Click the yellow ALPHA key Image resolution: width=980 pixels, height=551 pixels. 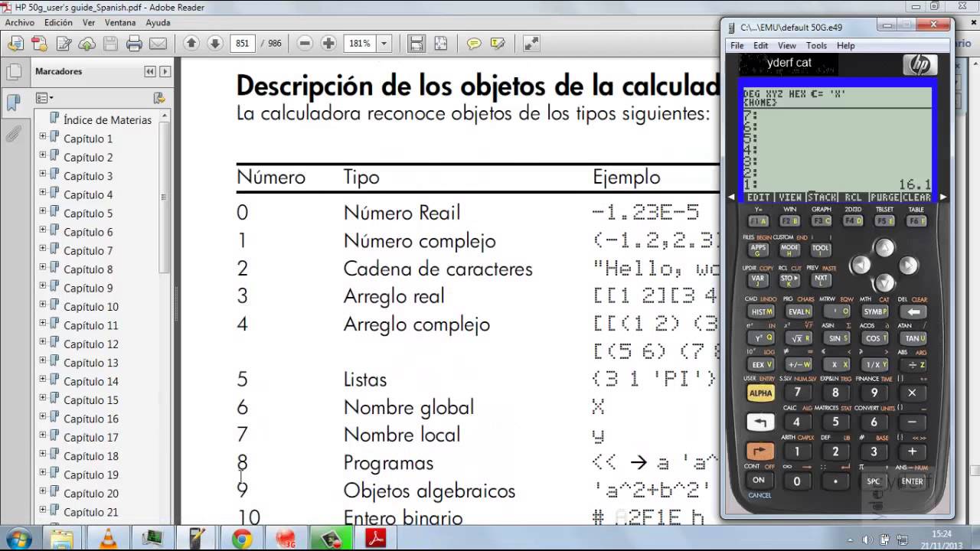[x=760, y=393]
